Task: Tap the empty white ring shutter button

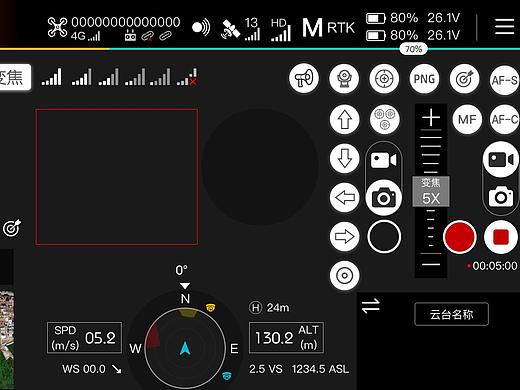Action: tap(384, 236)
